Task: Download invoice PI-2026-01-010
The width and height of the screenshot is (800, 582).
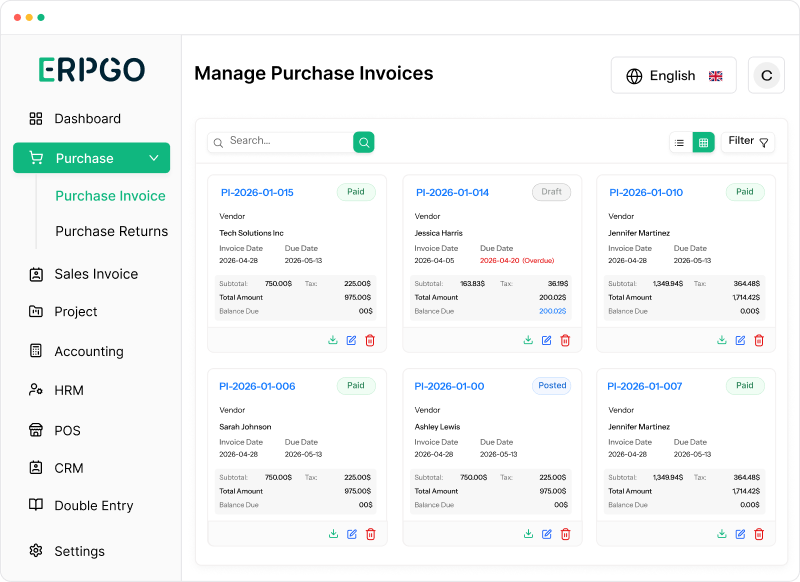Action: [722, 340]
